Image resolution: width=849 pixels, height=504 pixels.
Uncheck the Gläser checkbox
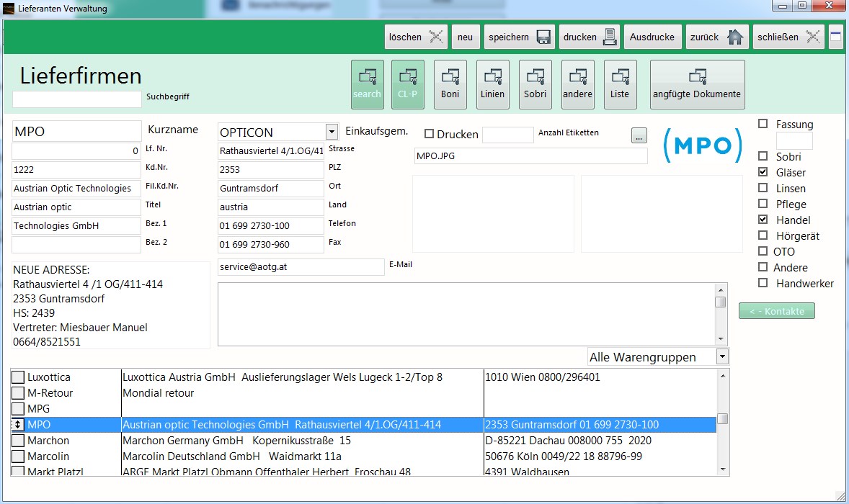click(763, 172)
